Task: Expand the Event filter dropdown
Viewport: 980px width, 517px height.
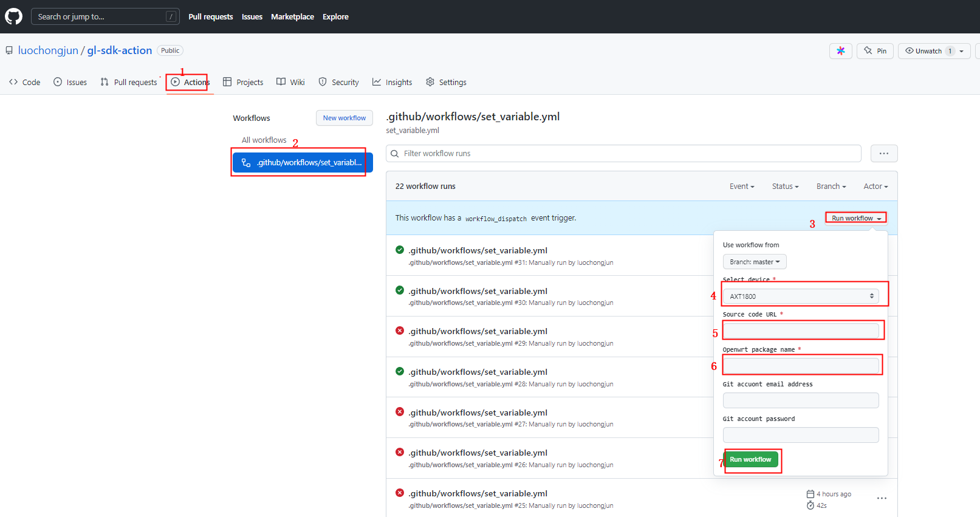Action: point(742,187)
